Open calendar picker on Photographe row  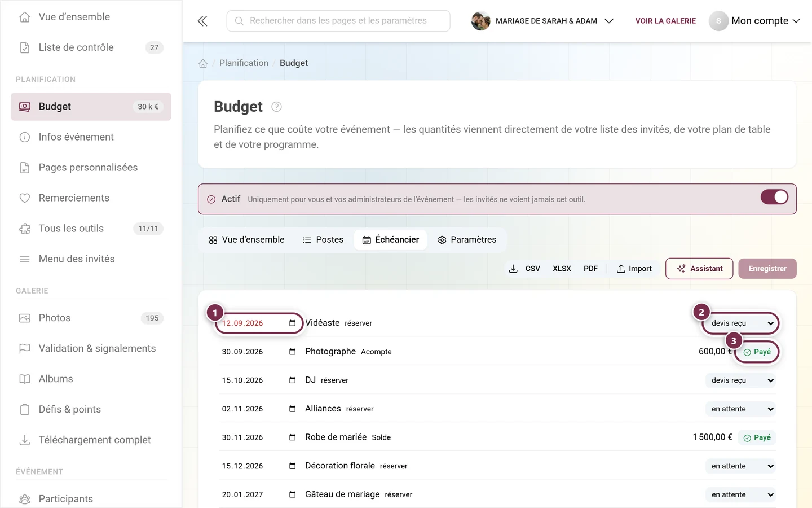click(292, 352)
